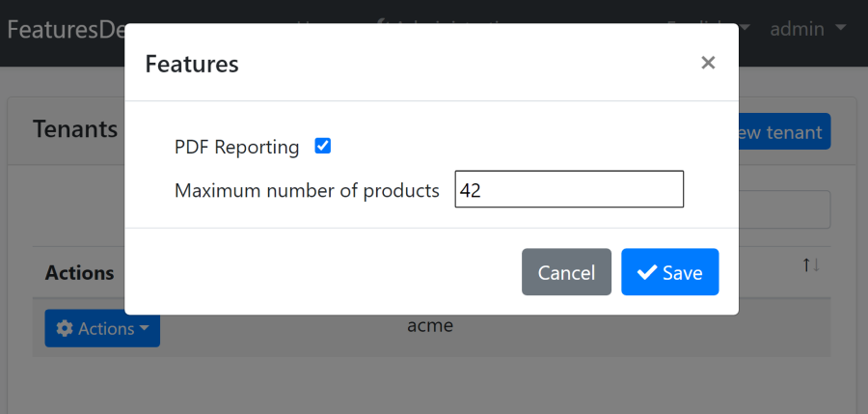Click the PDF Reporting label
Viewport: 868px width, 414px height.
click(237, 147)
